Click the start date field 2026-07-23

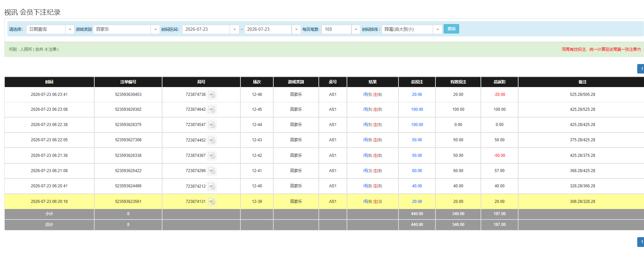coord(206,29)
